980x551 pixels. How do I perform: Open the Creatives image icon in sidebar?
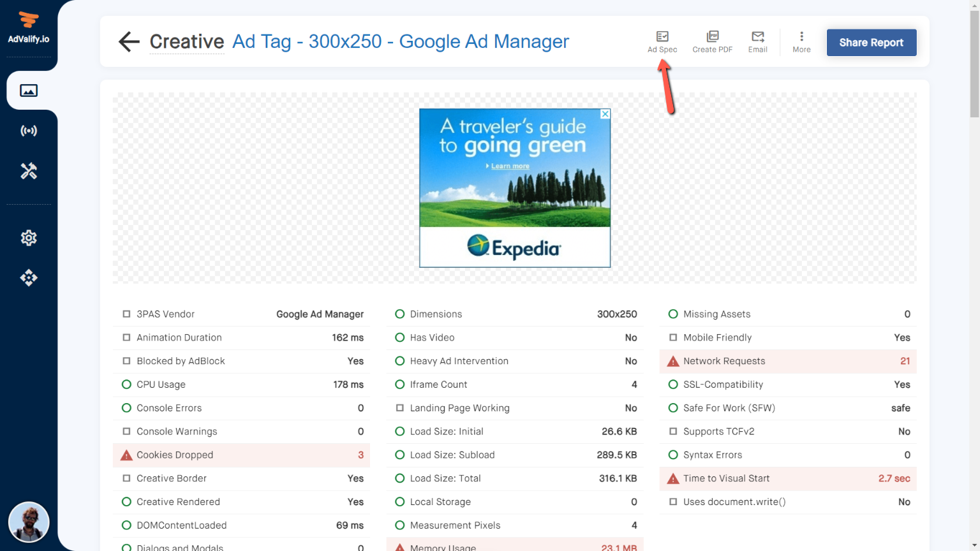click(x=29, y=91)
